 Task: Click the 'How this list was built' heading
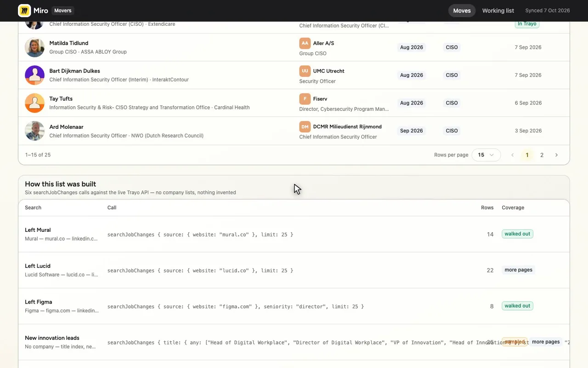[x=60, y=184]
